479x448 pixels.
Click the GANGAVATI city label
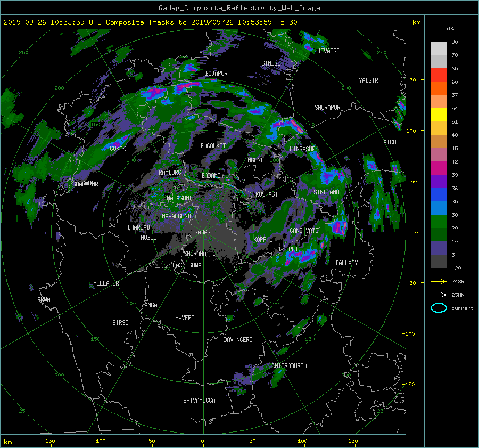click(304, 231)
